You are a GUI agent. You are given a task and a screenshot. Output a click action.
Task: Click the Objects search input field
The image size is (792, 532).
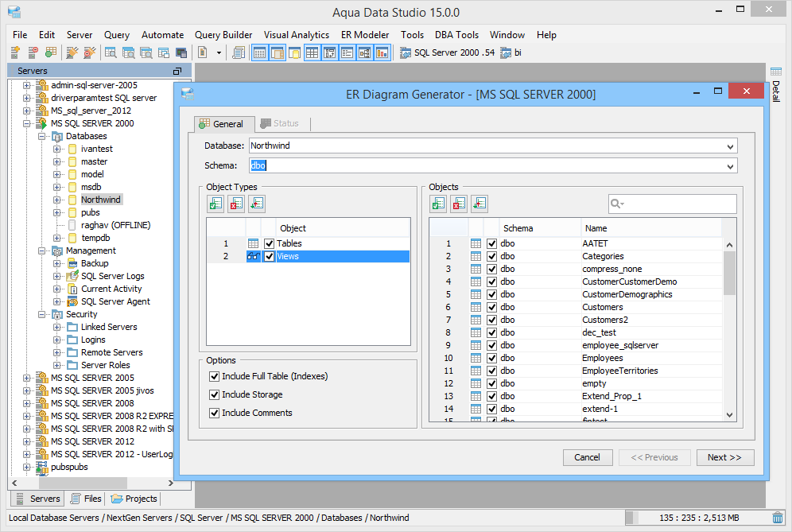tap(672, 204)
